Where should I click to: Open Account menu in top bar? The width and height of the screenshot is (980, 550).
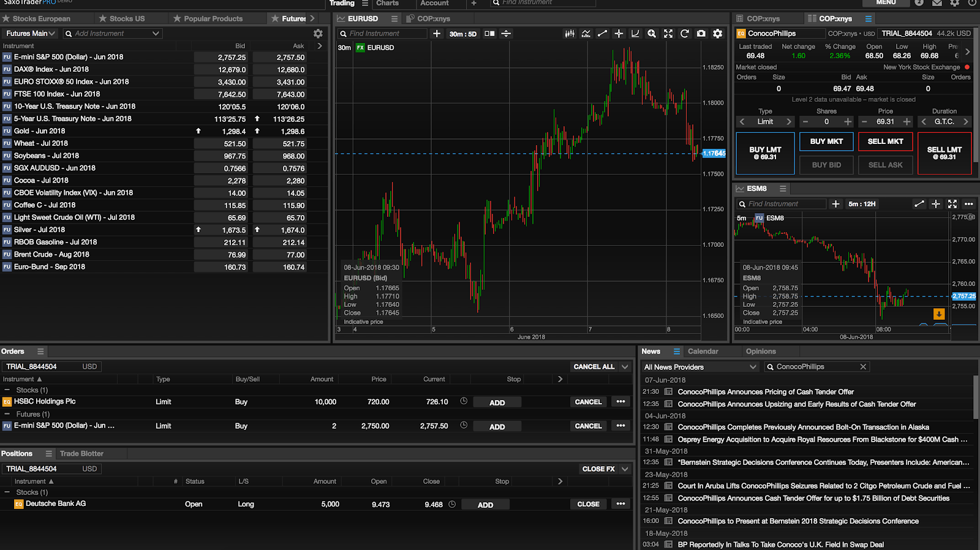(434, 3)
